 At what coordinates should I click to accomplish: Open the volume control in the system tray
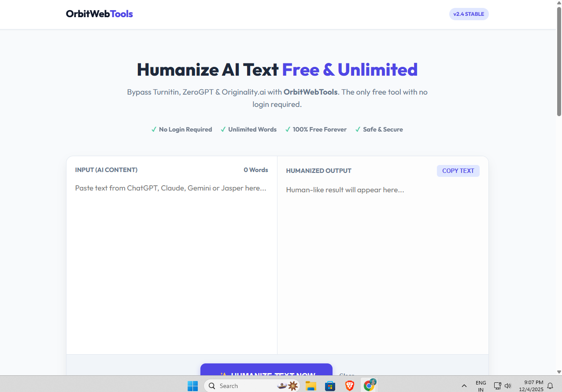508,385
